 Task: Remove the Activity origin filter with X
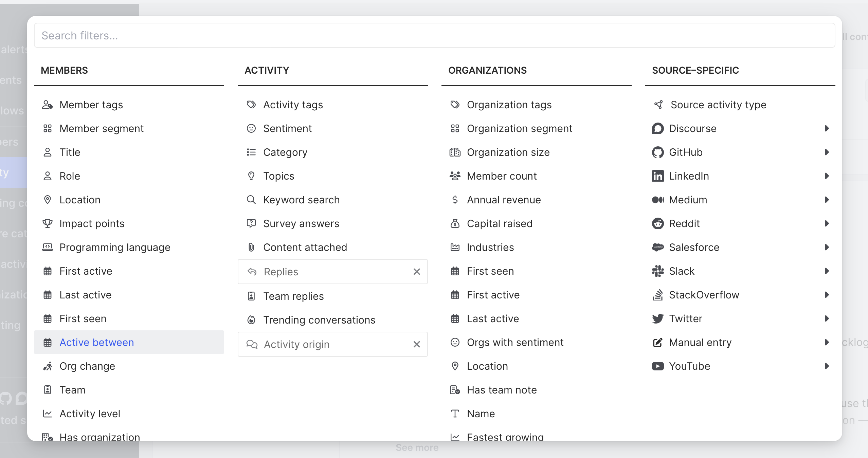[x=417, y=344]
